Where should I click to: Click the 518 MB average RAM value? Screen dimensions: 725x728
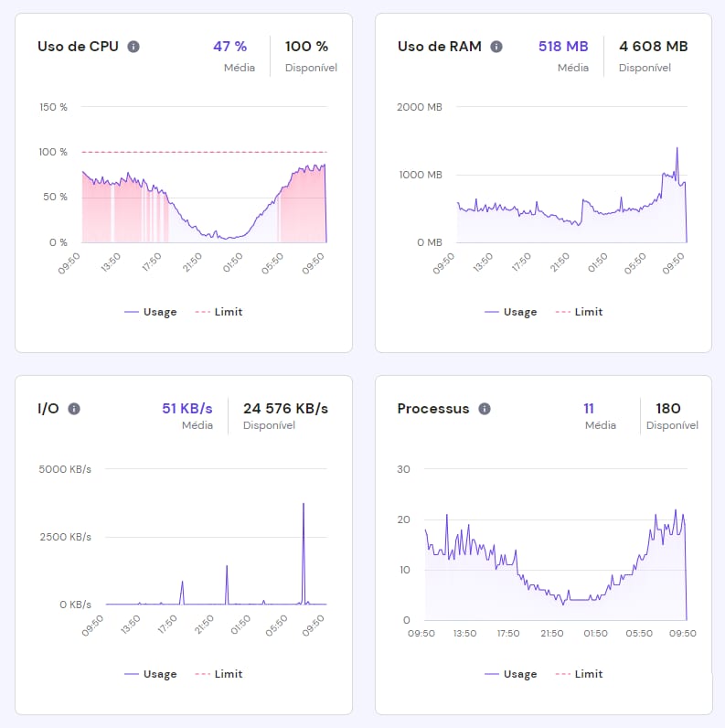563,47
